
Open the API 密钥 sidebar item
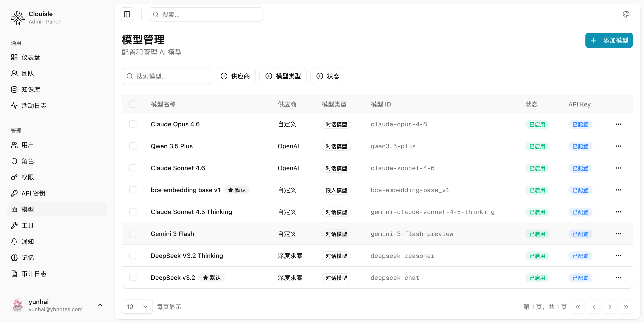coord(33,193)
